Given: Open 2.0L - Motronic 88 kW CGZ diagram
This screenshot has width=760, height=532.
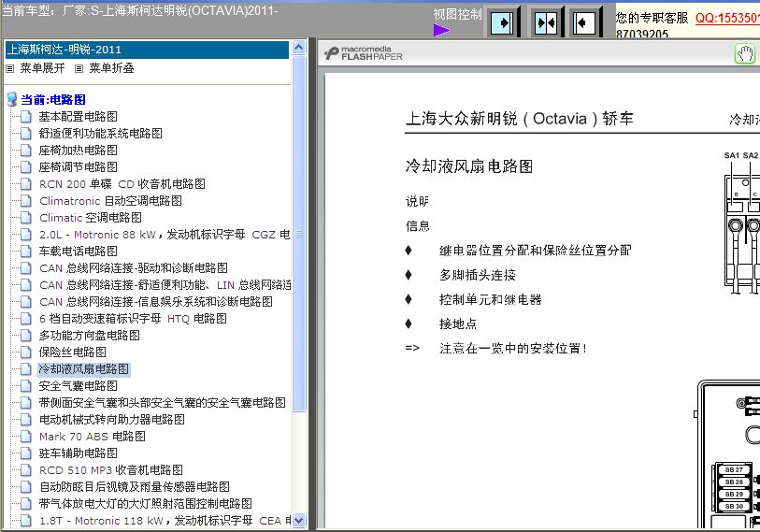Looking at the screenshot, I should click(165, 235).
